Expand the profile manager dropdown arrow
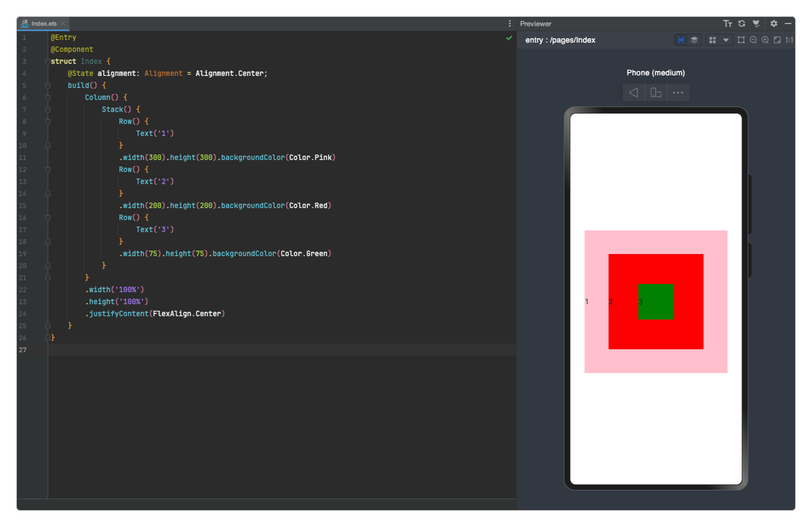The image size is (812, 527). [x=726, y=40]
